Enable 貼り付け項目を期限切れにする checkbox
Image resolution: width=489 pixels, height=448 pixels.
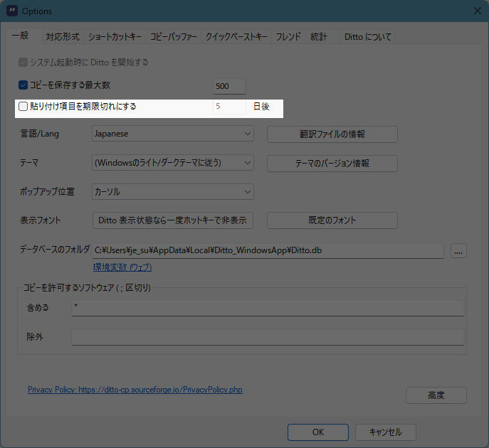23,106
